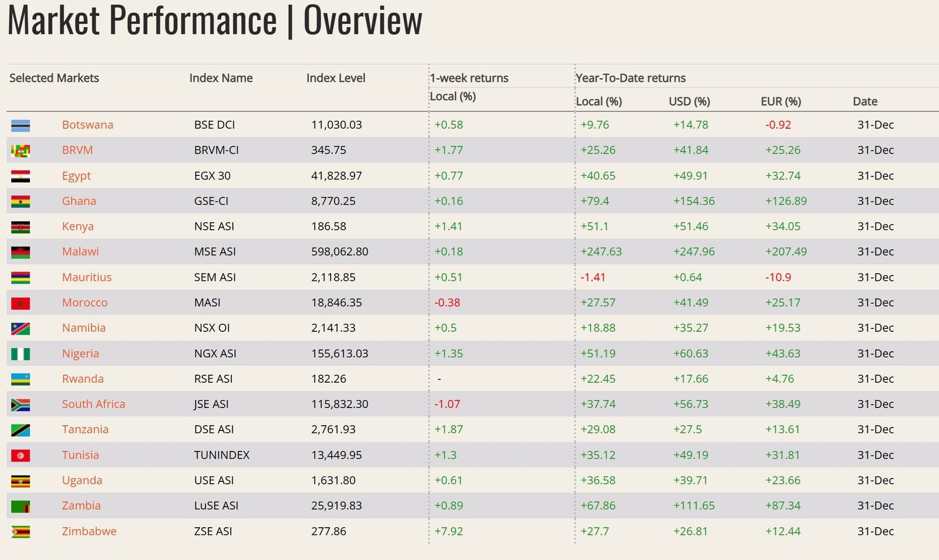Select the LuSE ASI index name

point(217,505)
